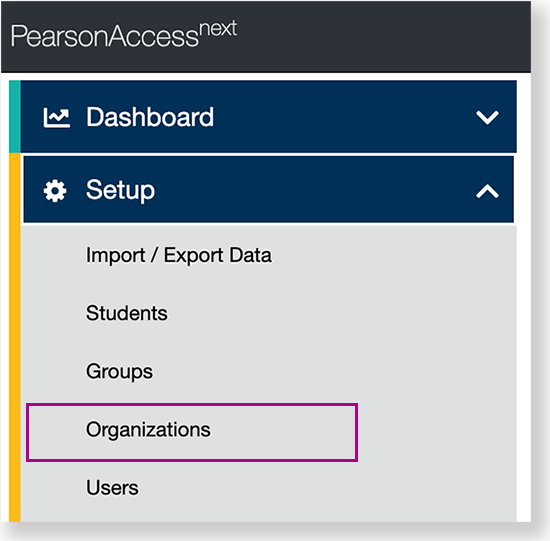
Task: Open the Groups submenu item
Action: pos(119,372)
